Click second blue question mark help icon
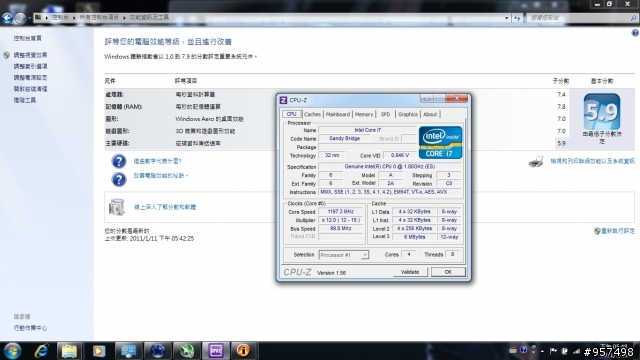This screenshot has width=640, height=360. (x=119, y=180)
